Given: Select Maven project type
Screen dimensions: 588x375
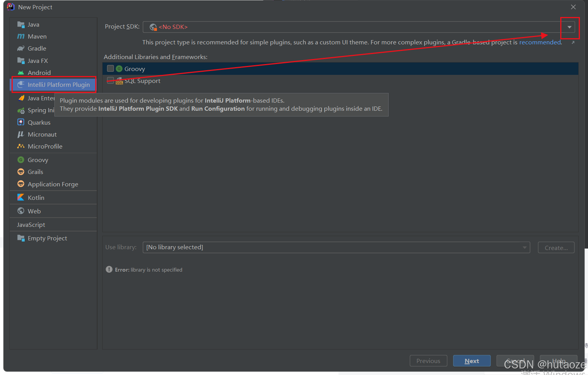Looking at the screenshot, I should [53, 36].
